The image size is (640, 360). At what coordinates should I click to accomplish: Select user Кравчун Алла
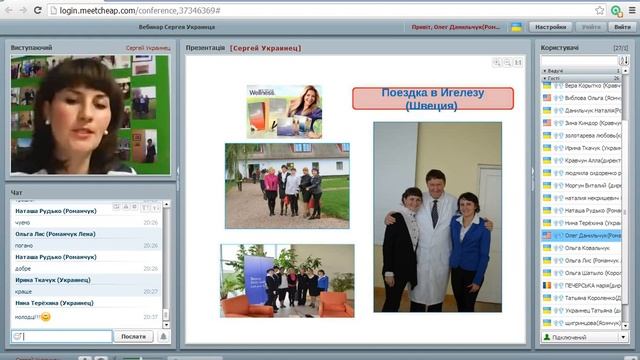pyautogui.click(x=581, y=160)
